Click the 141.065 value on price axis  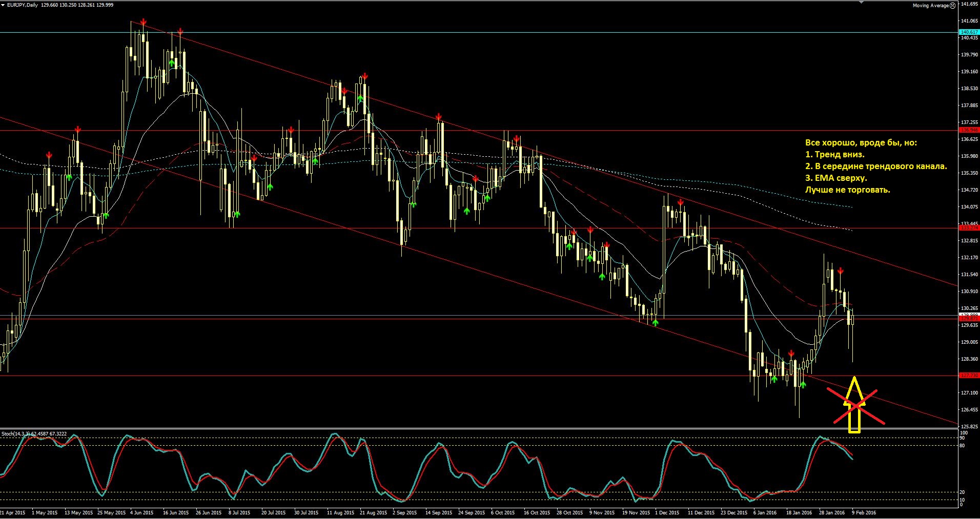click(970, 21)
